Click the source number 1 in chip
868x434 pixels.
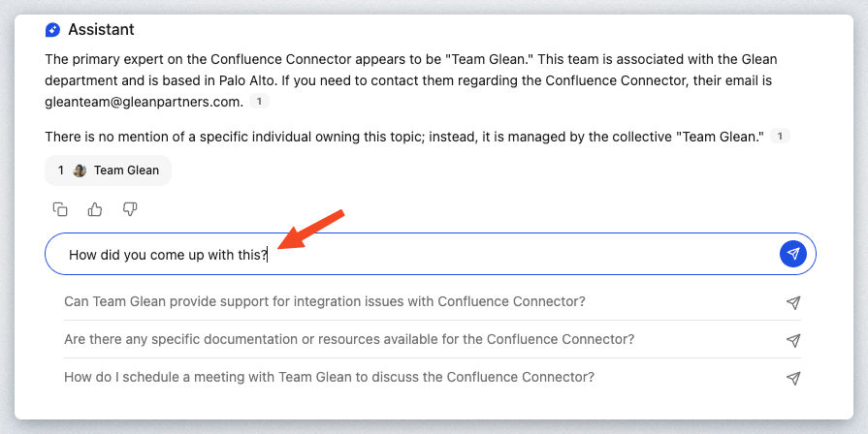[x=61, y=170]
